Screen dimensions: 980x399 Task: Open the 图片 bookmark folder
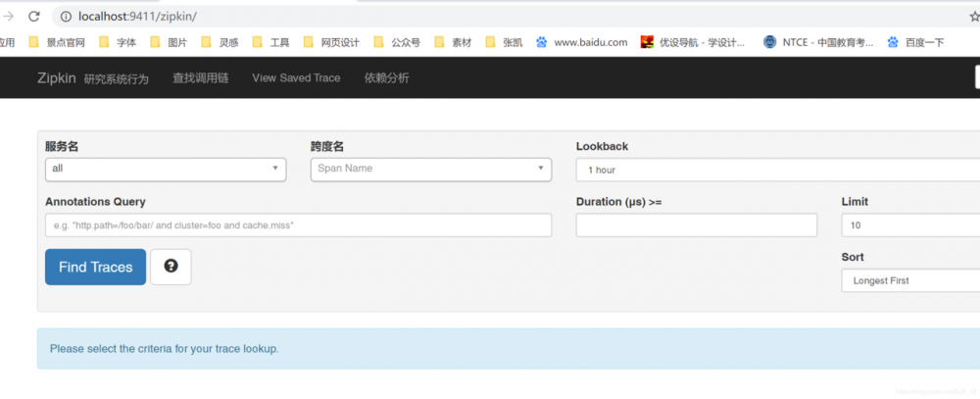(x=169, y=42)
